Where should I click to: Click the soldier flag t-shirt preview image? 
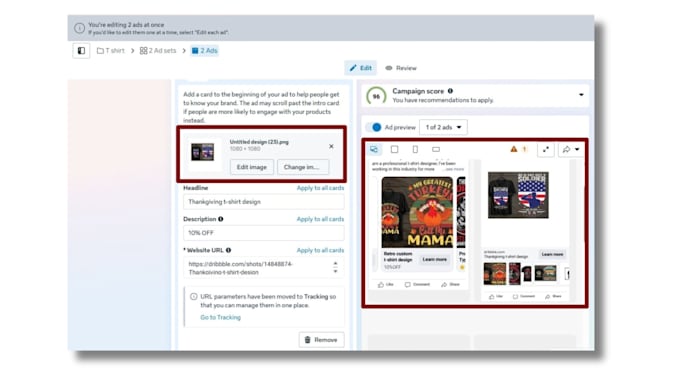(518, 195)
